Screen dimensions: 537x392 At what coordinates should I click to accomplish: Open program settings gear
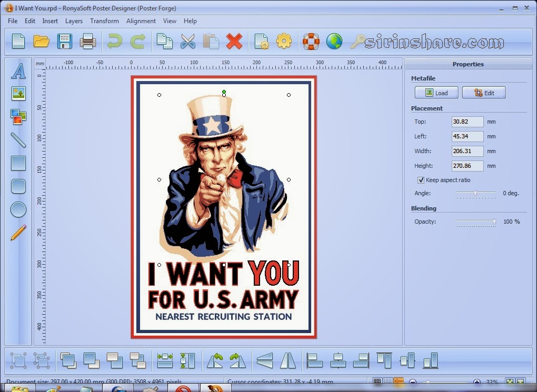point(284,41)
